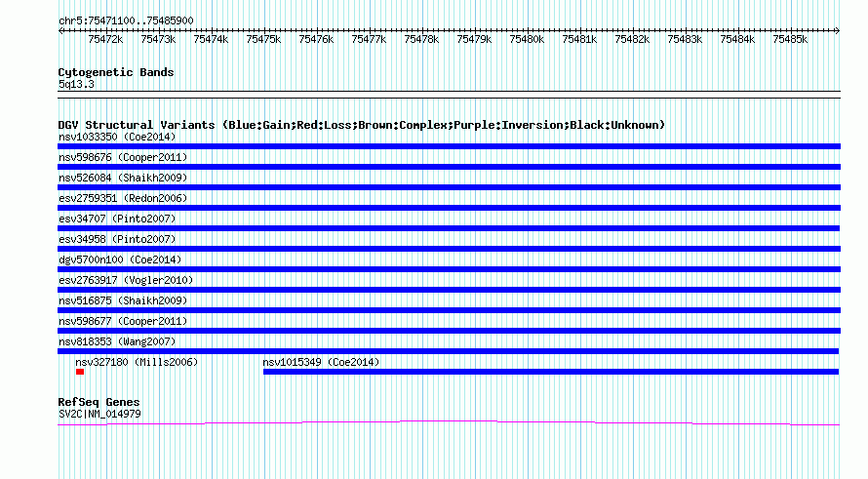
Task: Click the nsv818353 (Wang2007) label
Action: tap(117, 341)
